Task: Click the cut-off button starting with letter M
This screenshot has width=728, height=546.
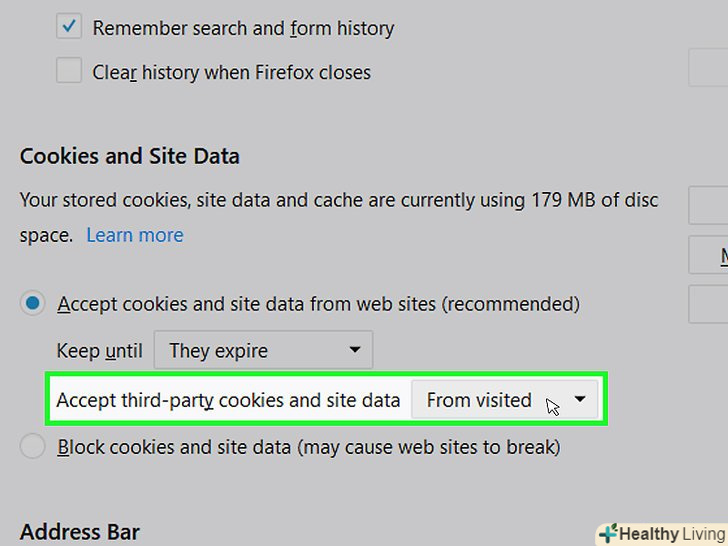Action: pyautogui.click(x=709, y=256)
